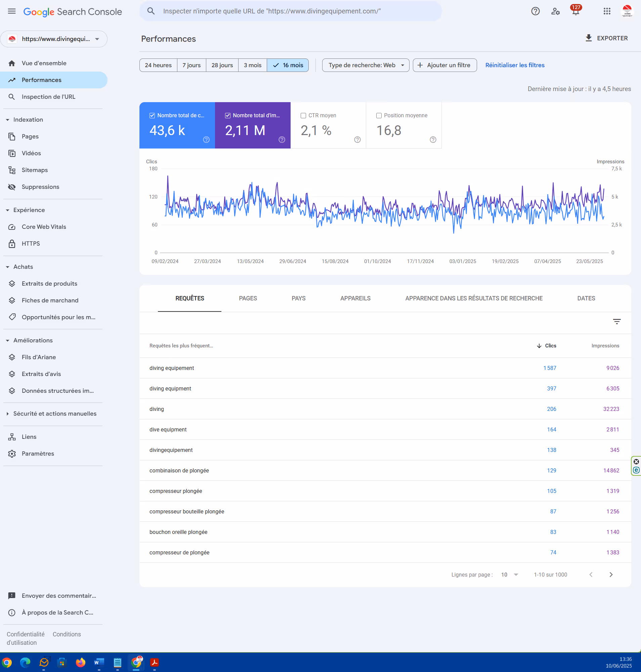Open the property selector dropdown
The image size is (641, 672).
tap(54, 39)
